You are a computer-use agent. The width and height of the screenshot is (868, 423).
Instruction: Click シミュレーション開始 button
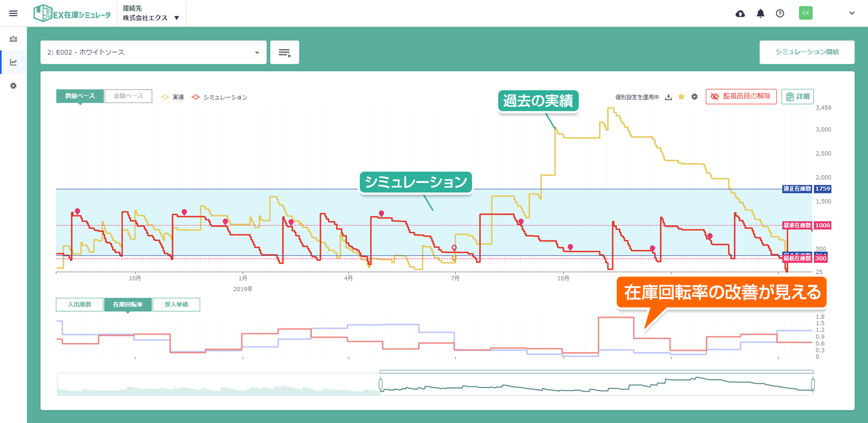(x=807, y=52)
